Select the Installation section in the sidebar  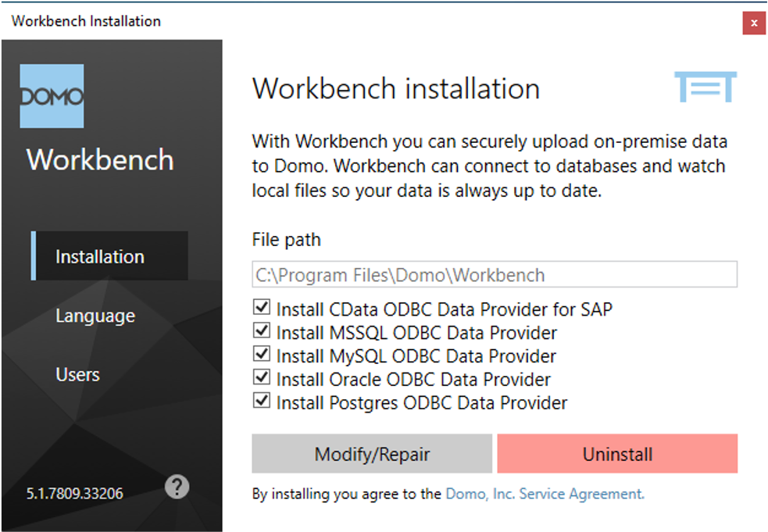[x=98, y=255]
